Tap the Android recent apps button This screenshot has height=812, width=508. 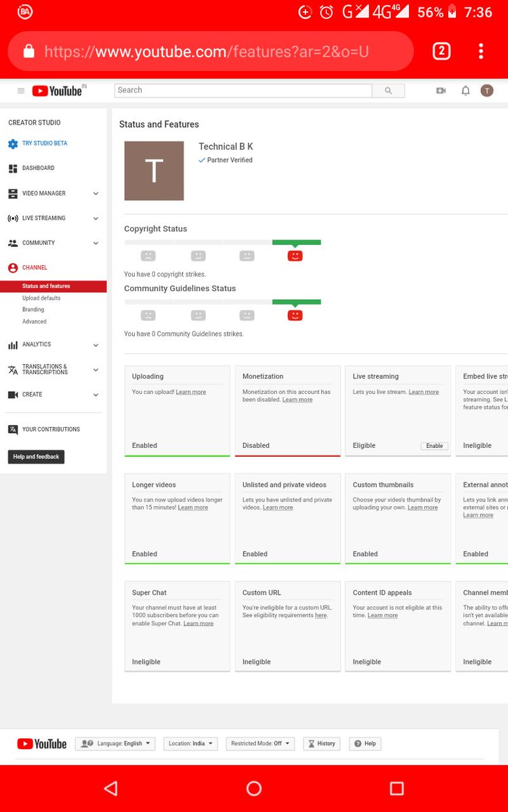pos(397,788)
